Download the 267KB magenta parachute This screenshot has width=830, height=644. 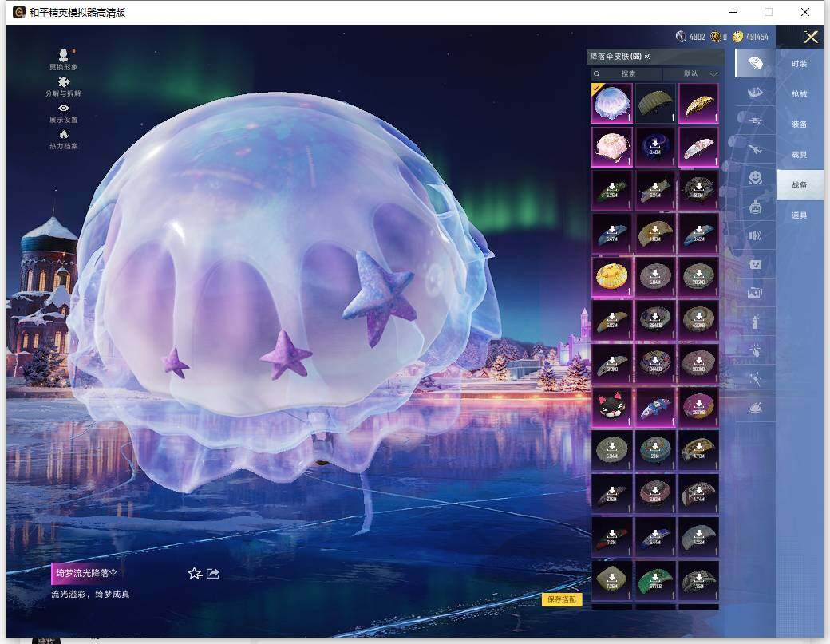699,407
